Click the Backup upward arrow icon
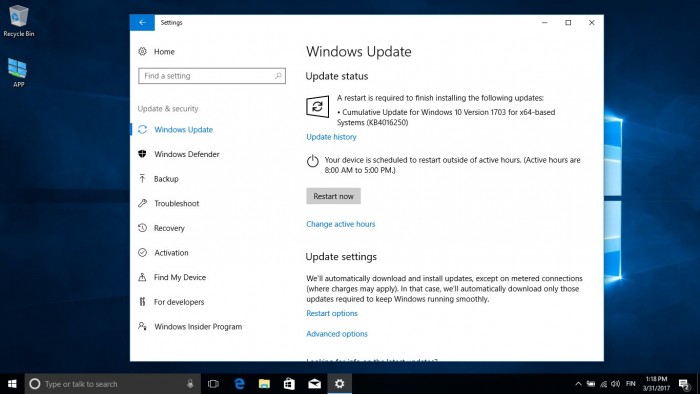 [x=142, y=178]
